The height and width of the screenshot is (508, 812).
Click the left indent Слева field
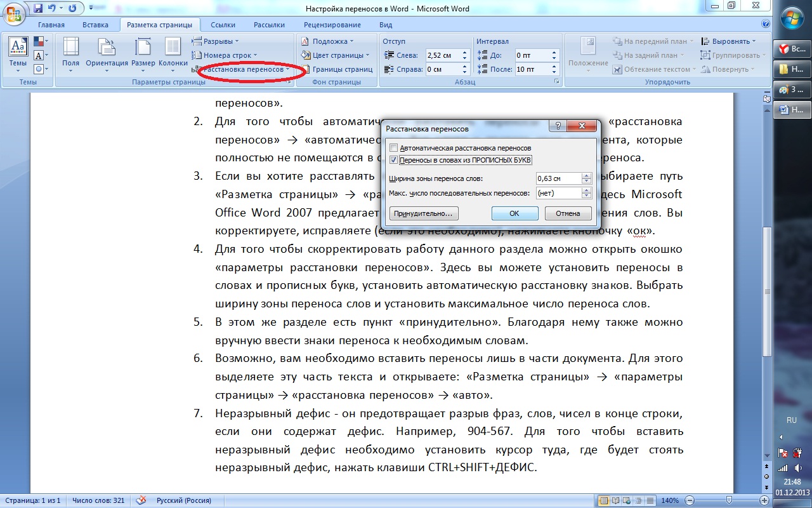coord(442,55)
